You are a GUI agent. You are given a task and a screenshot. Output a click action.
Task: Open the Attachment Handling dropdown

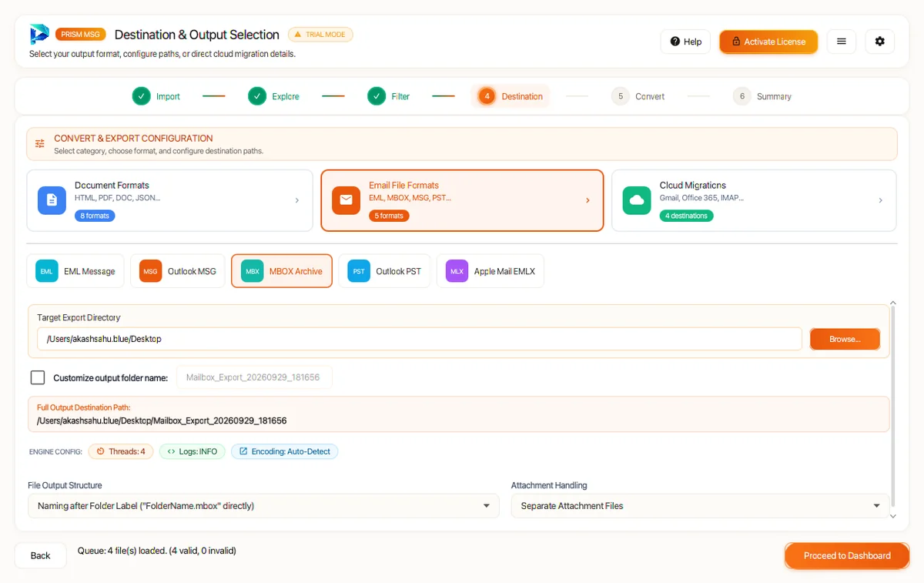tap(700, 506)
